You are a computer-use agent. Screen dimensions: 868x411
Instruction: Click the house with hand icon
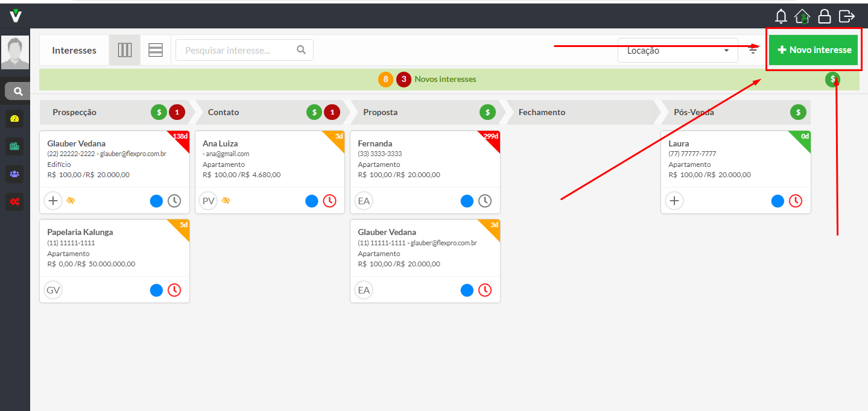click(802, 16)
